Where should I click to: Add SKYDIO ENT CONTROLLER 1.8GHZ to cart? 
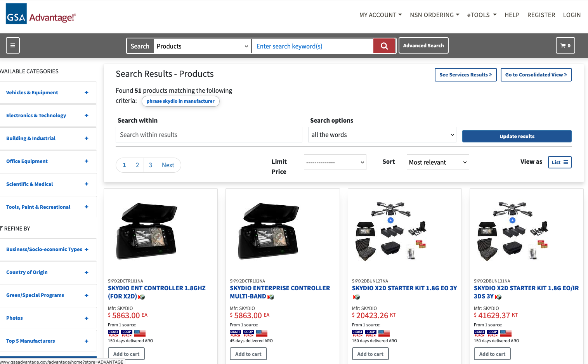click(126, 354)
